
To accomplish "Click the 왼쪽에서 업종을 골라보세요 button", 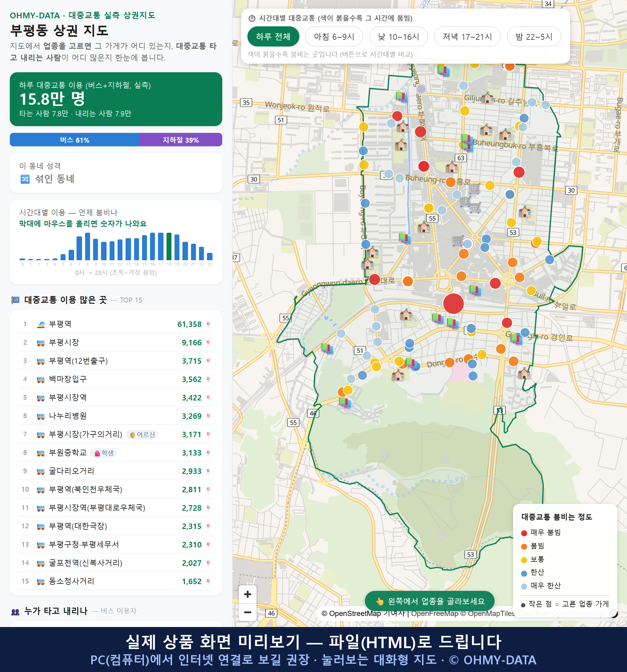I will tap(429, 601).
